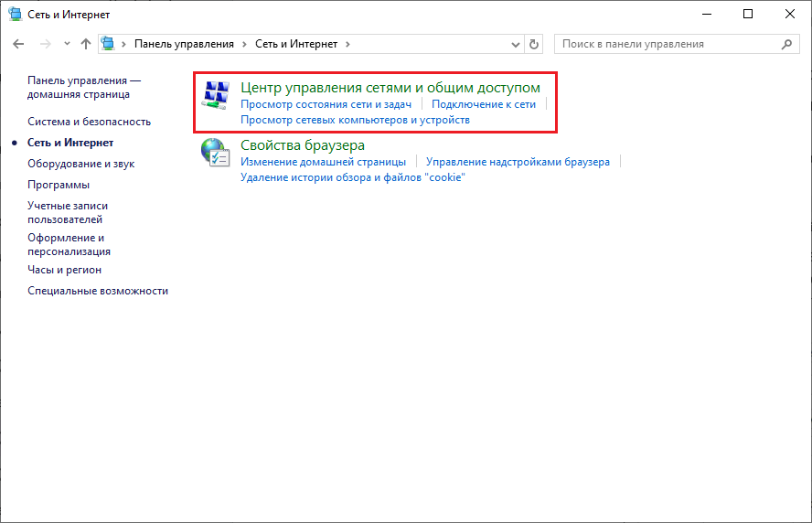The image size is (812, 523).
Task: Go to «Панель управления — домашняя страница»
Action: (x=83, y=87)
